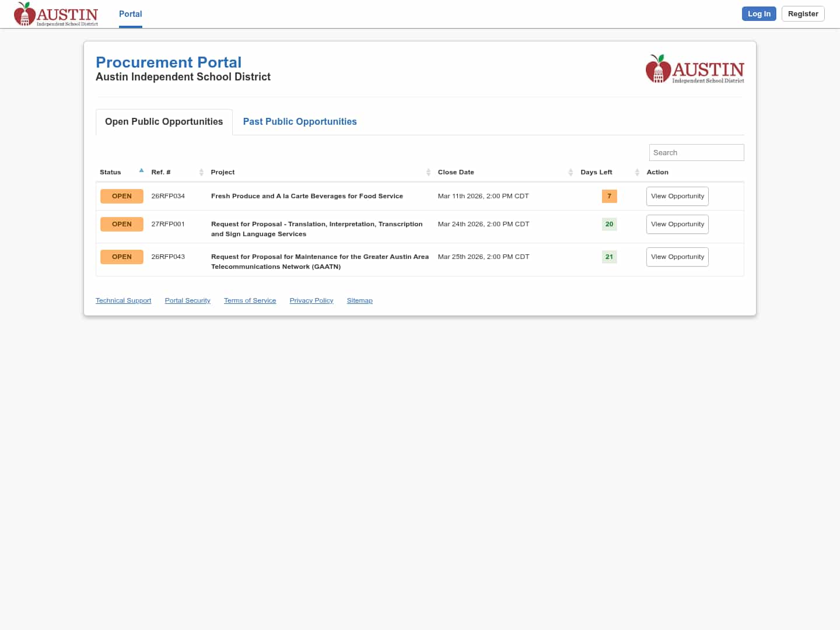
Task: Sort by Close Date column sort arrows
Action: coord(570,172)
